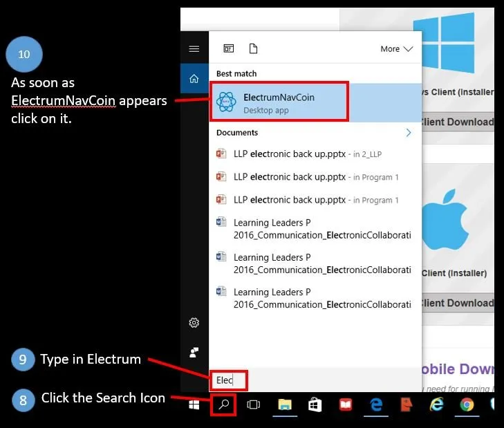The height and width of the screenshot is (428, 504).
Task: Click the ElectrumNavCoin atom icon
Action: point(226,102)
